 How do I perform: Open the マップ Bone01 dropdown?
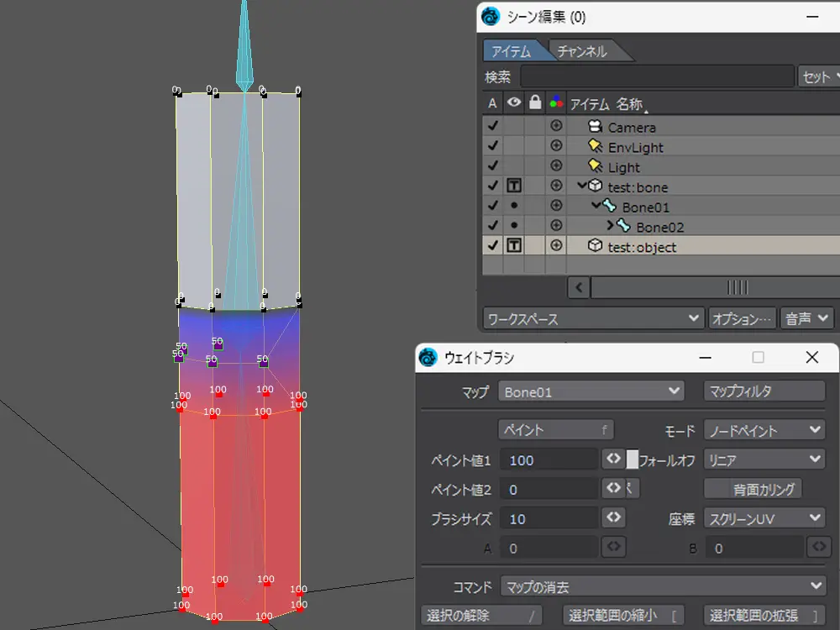592,391
